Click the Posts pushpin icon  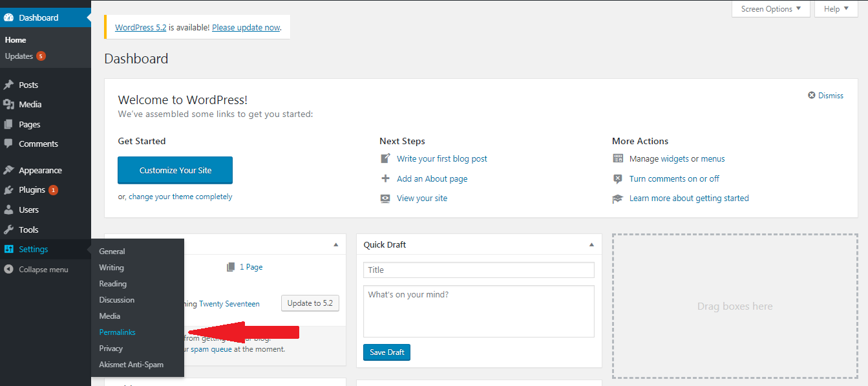coord(8,85)
